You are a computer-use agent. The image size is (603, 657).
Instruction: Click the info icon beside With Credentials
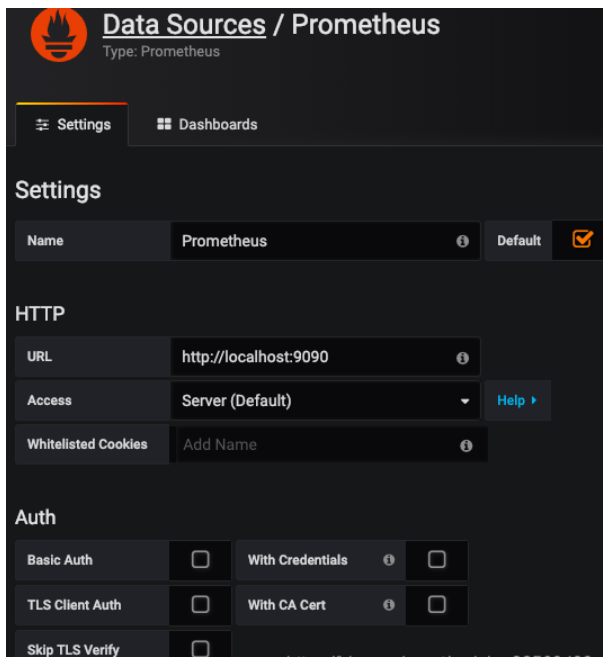click(389, 560)
